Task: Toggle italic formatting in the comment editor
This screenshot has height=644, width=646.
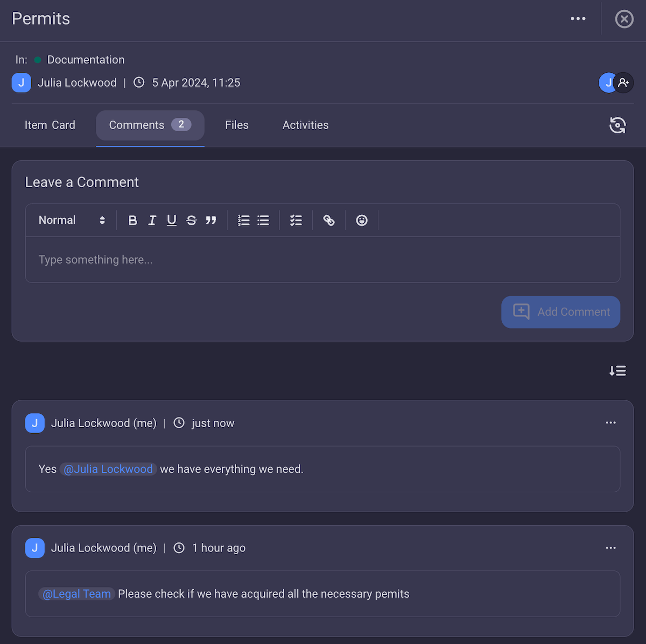Action: click(x=152, y=220)
